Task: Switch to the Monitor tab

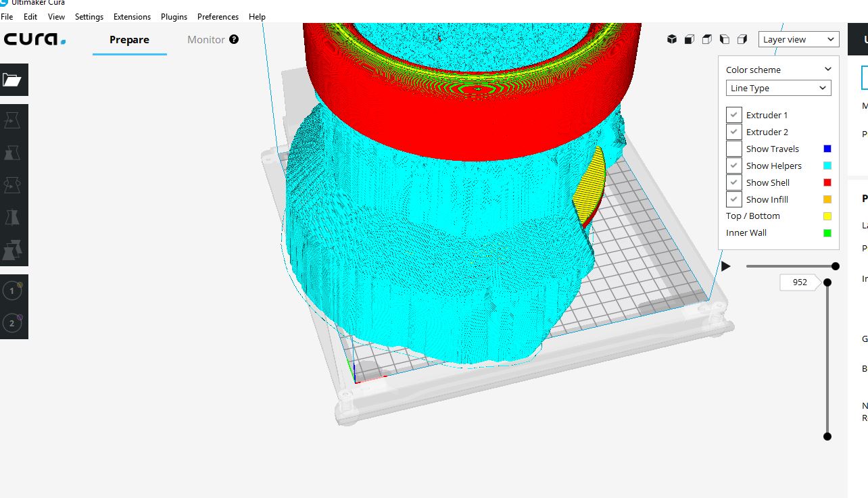Action: click(x=206, y=39)
